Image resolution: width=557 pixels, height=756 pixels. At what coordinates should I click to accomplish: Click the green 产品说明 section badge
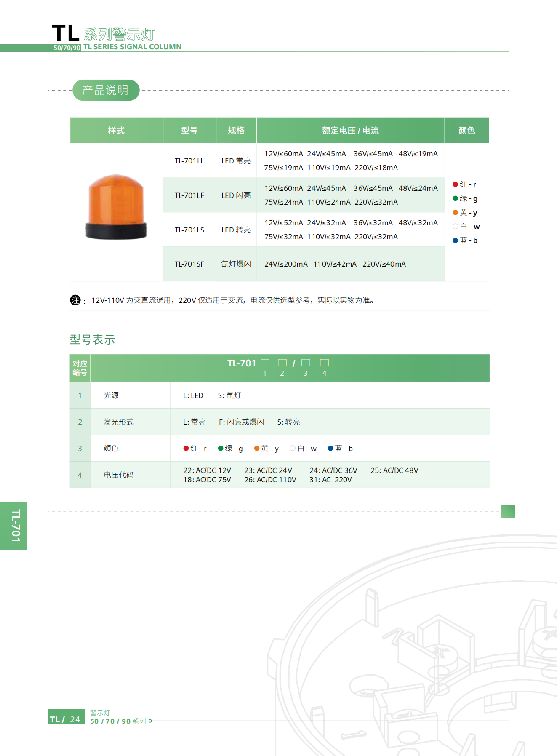(106, 90)
